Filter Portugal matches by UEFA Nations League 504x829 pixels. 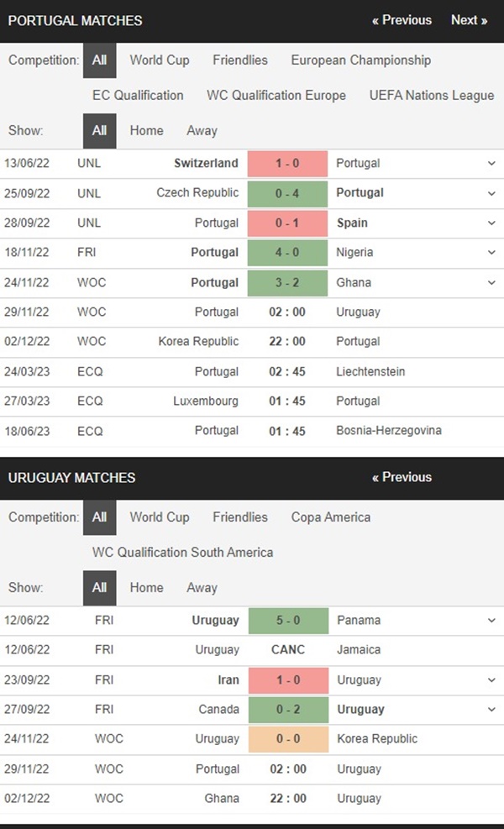432,96
